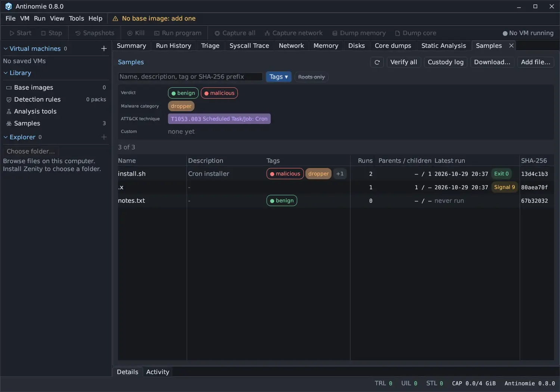This screenshot has height=392, width=560.
Task: Click Dump memory in the toolbar
Action: pyautogui.click(x=359, y=33)
